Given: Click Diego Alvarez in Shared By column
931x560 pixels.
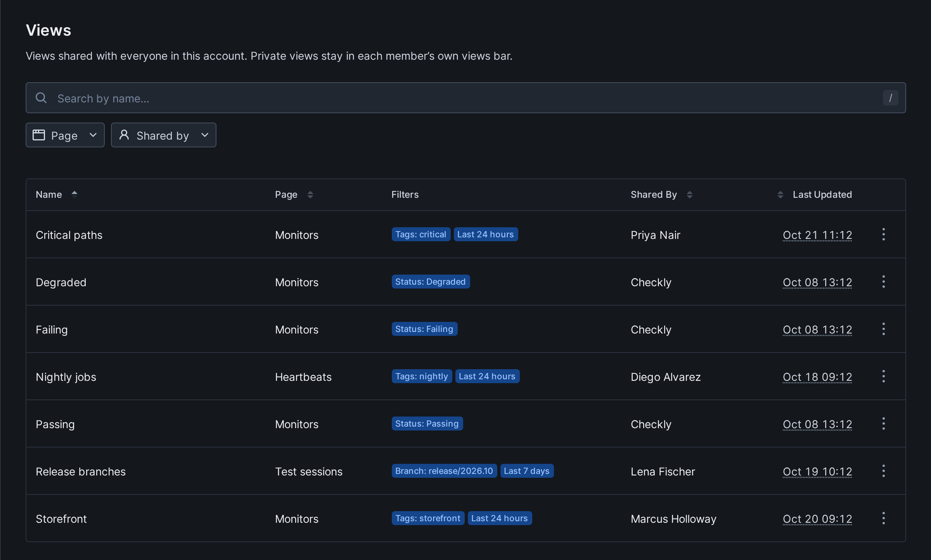Looking at the screenshot, I should pyautogui.click(x=666, y=377).
